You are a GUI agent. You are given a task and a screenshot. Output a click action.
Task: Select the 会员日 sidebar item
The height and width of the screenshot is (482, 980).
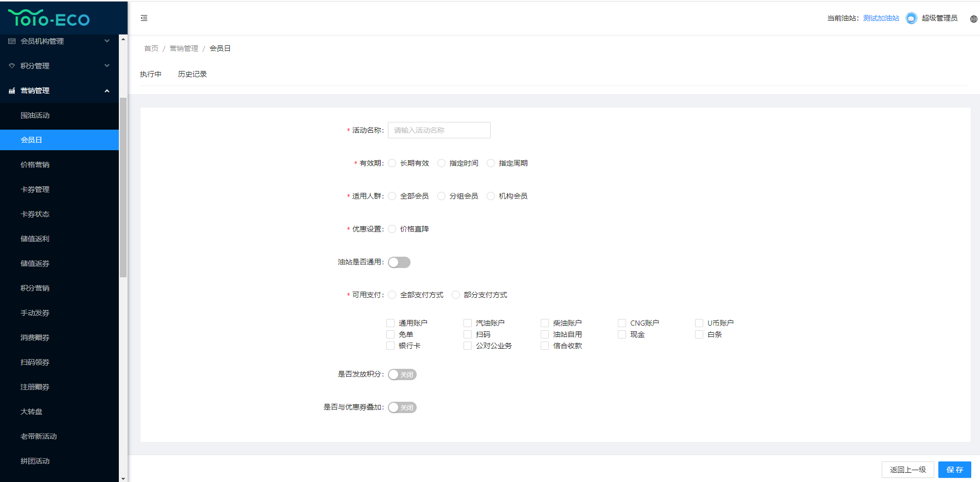pyautogui.click(x=59, y=140)
